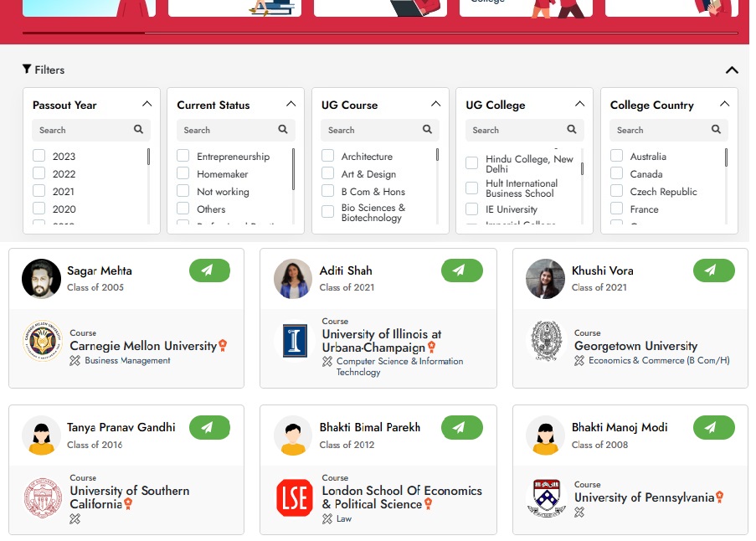Check the IE University option
756x541 pixels.
point(471,209)
